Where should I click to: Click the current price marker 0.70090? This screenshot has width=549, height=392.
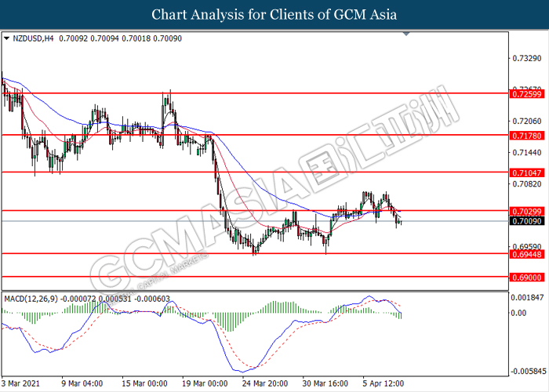pyautogui.click(x=524, y=221)
